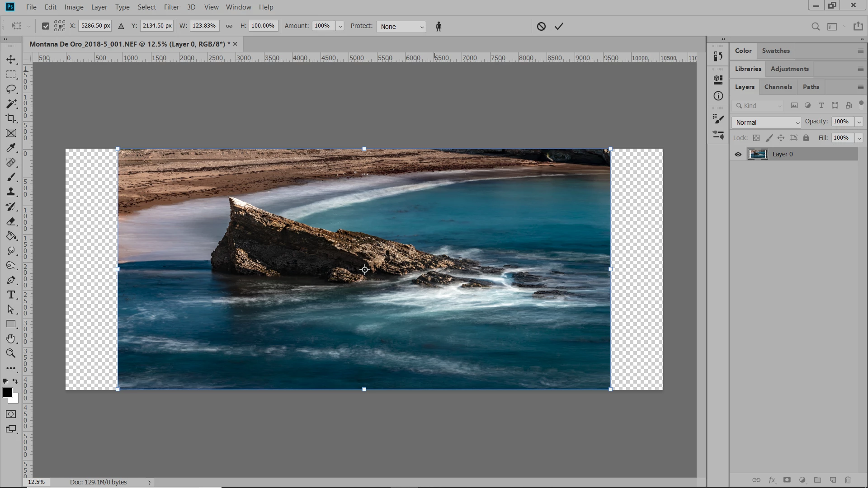Toggle reference point location checkbox
This screenshot has width=868, height=488.
coord(45,26)
